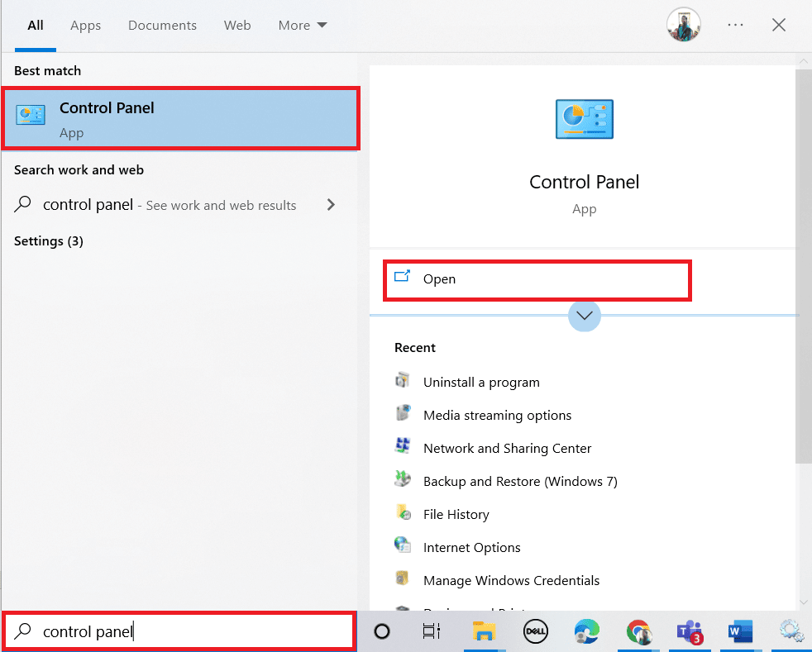Image resolution: width=812 pixels, height=652 pixels.
Task: Switch to the Documents tab
Action: click(162, 26)
